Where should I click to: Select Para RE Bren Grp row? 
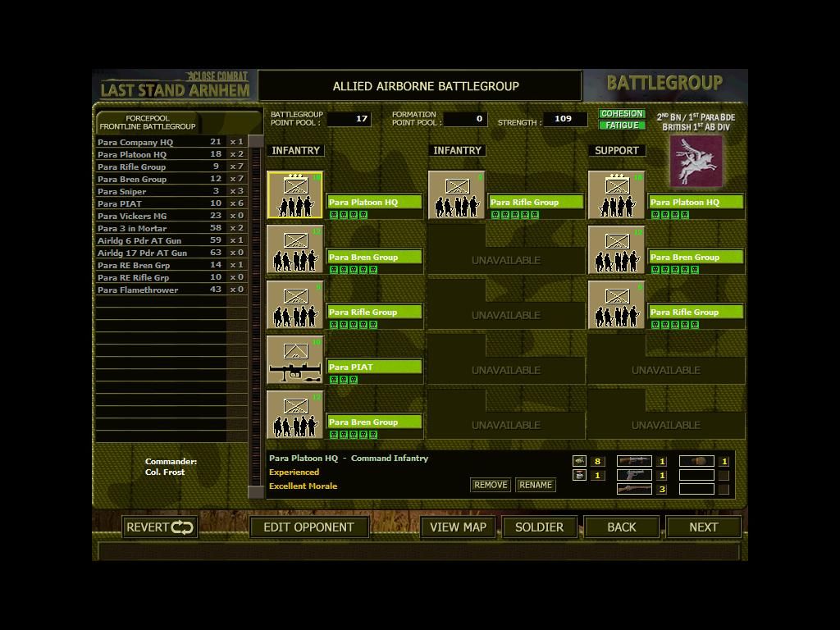(x=171, y=265)
